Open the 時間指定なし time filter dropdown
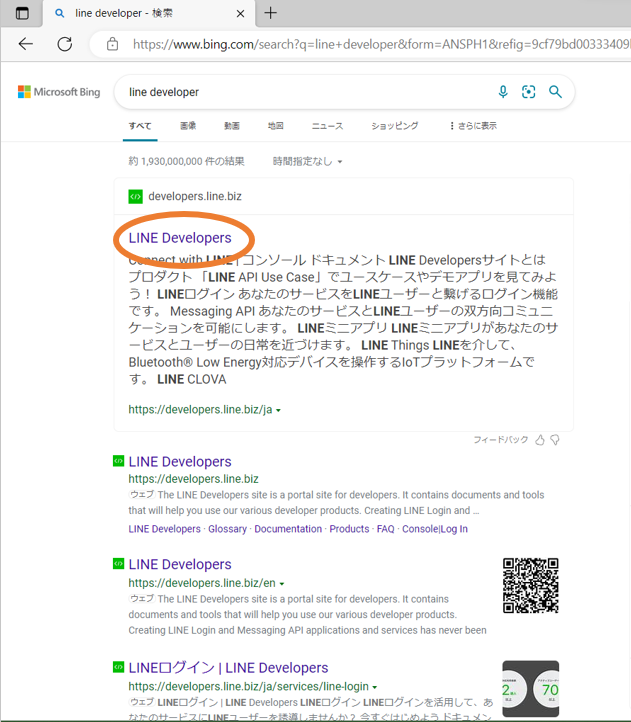The width and height of the screenshot is (631, 722). click(307, 162)
